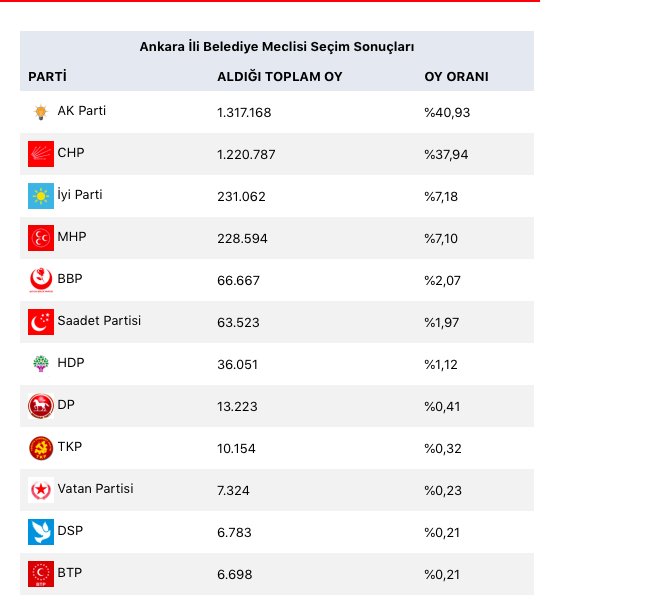Click the ALDIĞI TOPLAM OY column header
The height and width of the screenshot is (615, 670).
[x=280, y=77]
